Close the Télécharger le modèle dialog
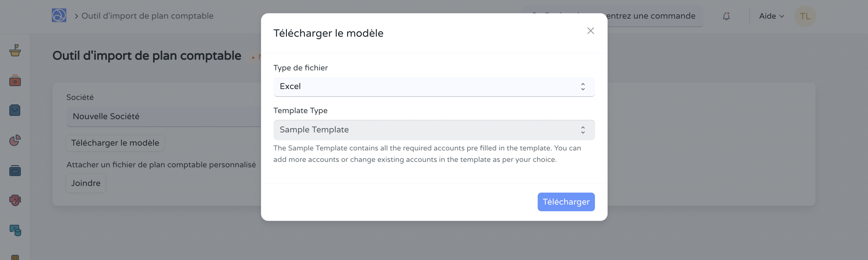Screen dimensions: 868x260 (590, 31)
